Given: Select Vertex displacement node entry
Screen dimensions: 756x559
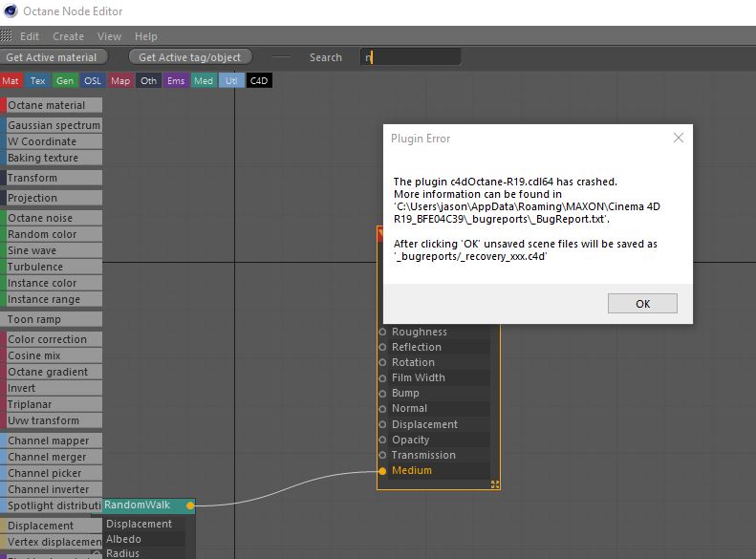Looking at the screenshot, I should [x=51, y=542].
